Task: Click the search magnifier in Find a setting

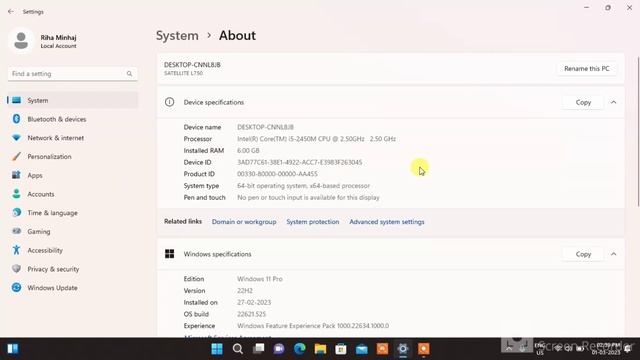Action: (129, 74)
